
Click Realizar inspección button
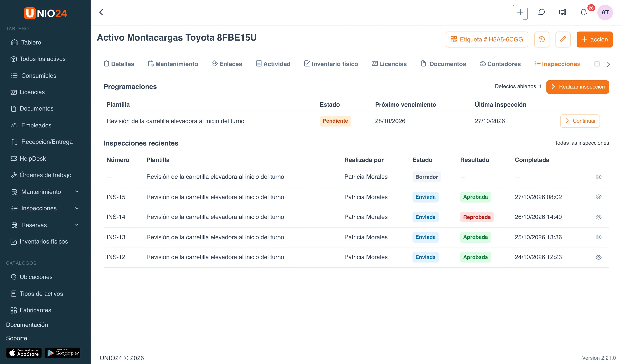click(x=578, y=87)
